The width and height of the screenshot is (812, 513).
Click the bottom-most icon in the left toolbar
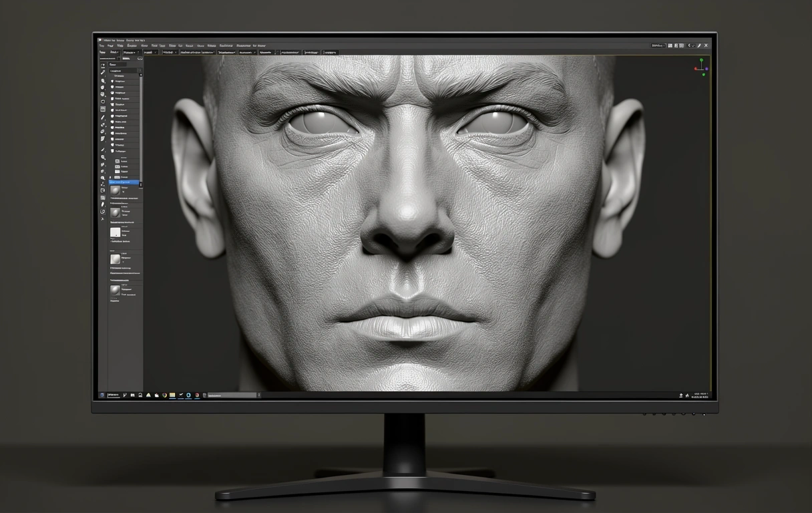coord(103,219)
